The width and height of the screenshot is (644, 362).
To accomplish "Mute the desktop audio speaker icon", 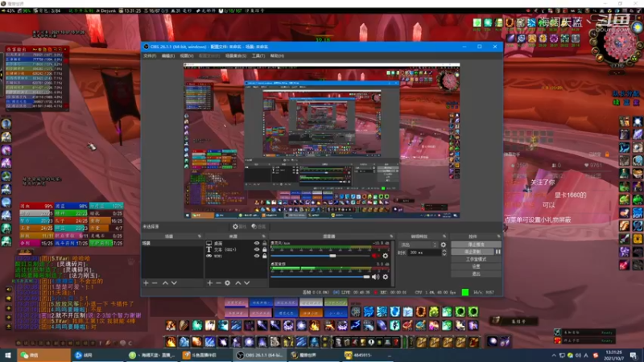I will (x=375, y=277).
